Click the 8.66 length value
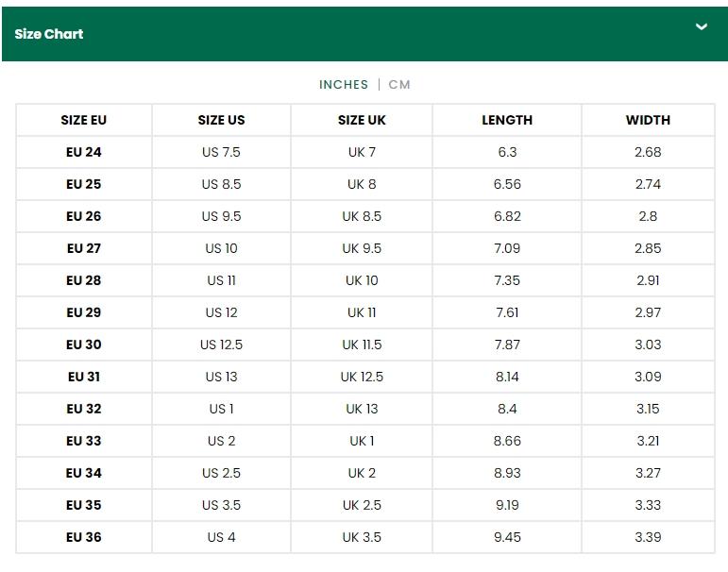The height and width of the screenshot is (572, 728). click(507, 441)
